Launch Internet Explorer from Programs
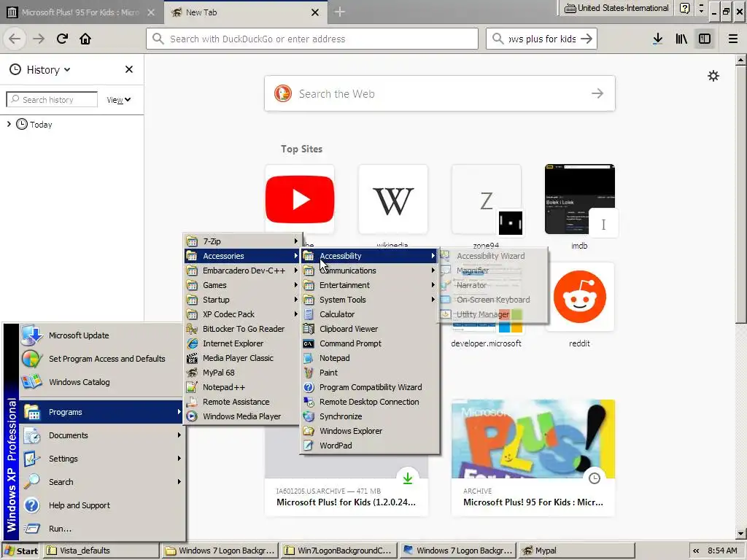The height and width of the screenshot is (560, 747). point(242,343)
